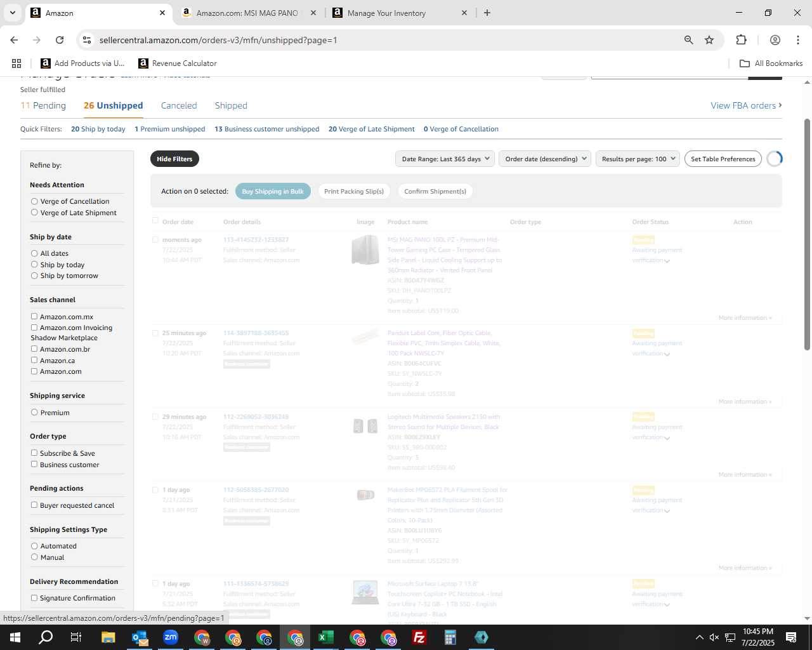Viewport: 812px width, 650px height.
Task: Open Windows Start menu
Action: coord(15,637)
